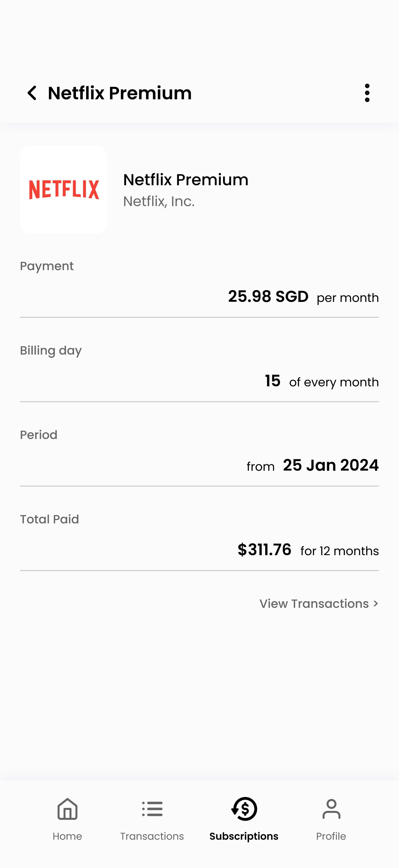Viewport: 399px width, 868px height.
Task: Tap the Netflix Premium header title
Action: click(x=120, y=93)
